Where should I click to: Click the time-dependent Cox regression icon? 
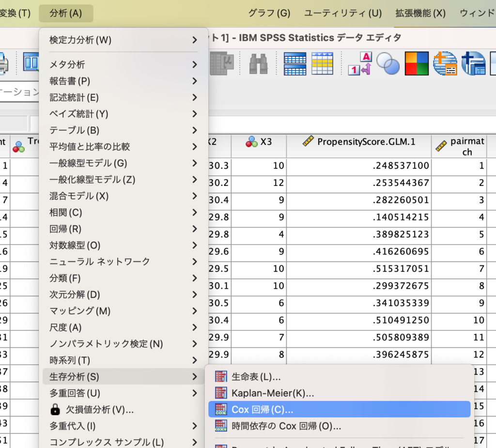click(x=221, y=426)
